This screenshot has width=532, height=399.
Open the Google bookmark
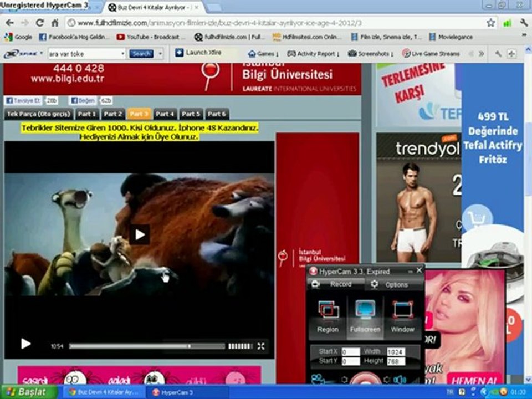point(19,37)
